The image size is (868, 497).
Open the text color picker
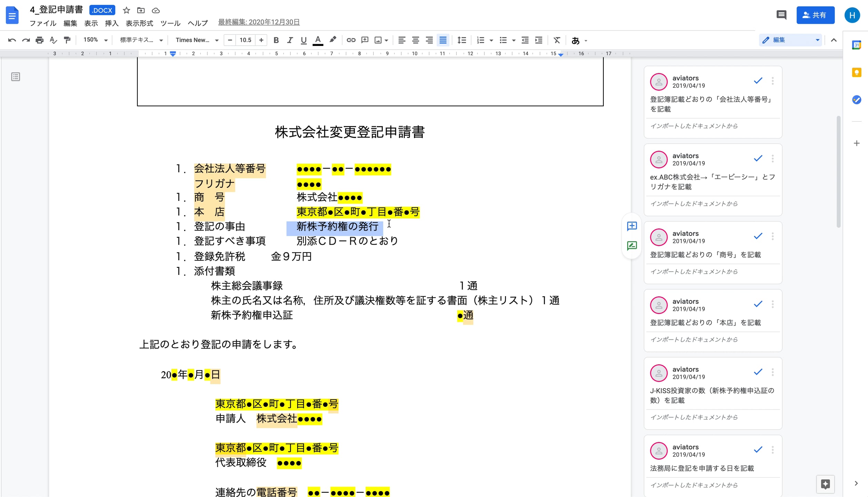pyautogui.click(x=318, y=40)
